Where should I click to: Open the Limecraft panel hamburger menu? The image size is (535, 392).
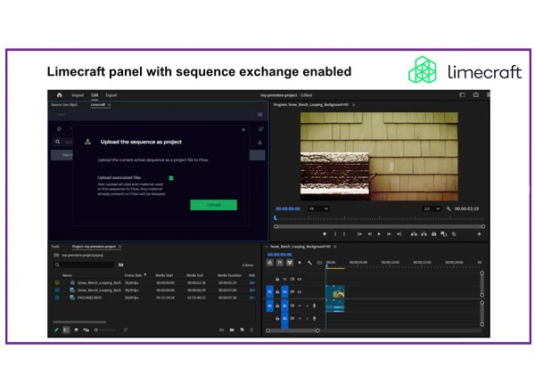[260, 115]
